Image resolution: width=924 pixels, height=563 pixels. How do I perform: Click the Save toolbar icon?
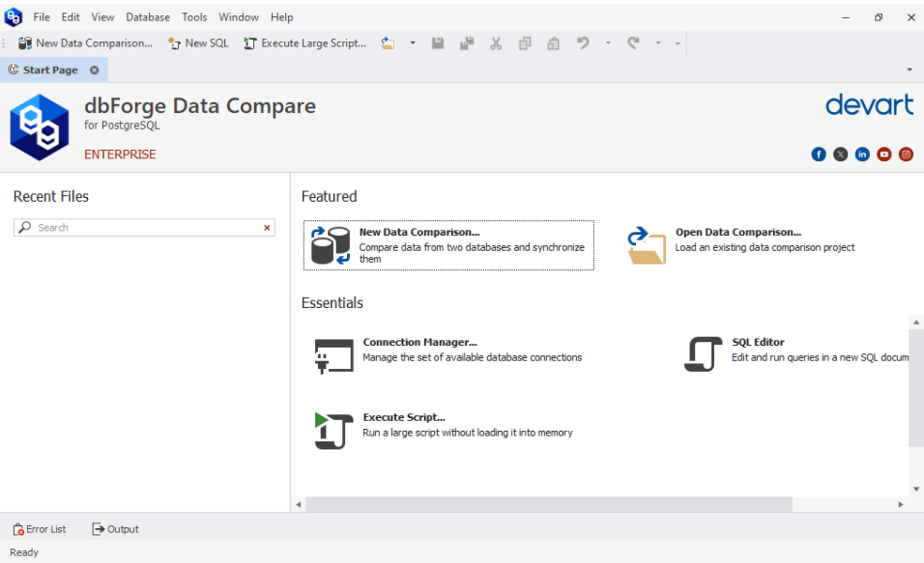(437, 43)
